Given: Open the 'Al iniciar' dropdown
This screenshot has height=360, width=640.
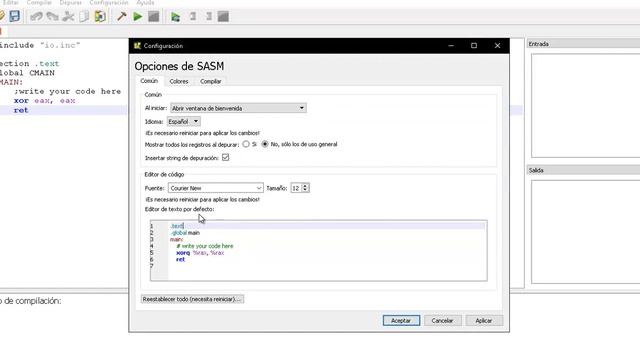Looking at the screenshot, I should 238,108.
